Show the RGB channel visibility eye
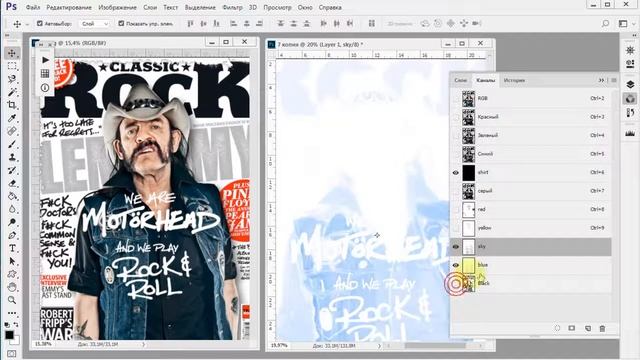The height and width of the screenshot is (360, 640). 456,98
